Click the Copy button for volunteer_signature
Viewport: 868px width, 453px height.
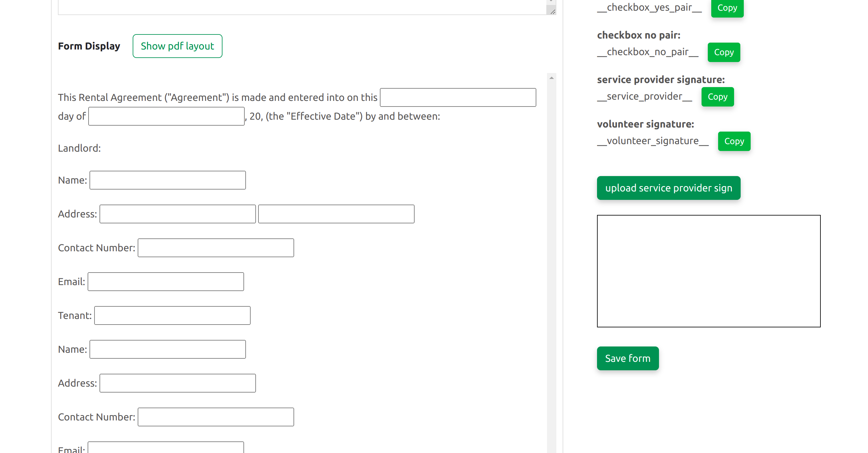pyautogui.click(x=734, y=141)
